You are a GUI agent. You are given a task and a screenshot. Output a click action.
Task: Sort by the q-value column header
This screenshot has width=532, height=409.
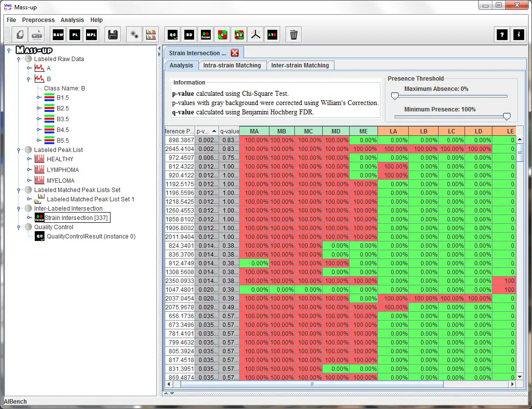229,131
